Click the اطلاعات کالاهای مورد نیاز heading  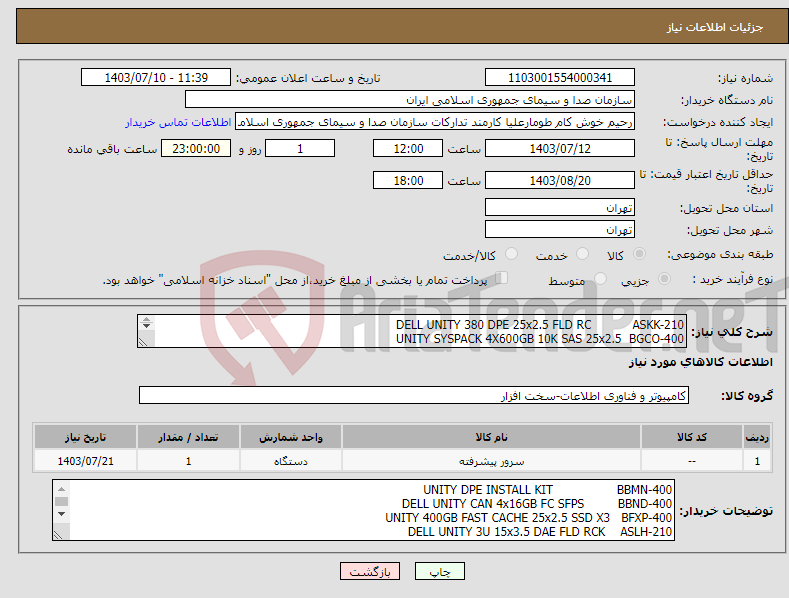tap(700, 362)
